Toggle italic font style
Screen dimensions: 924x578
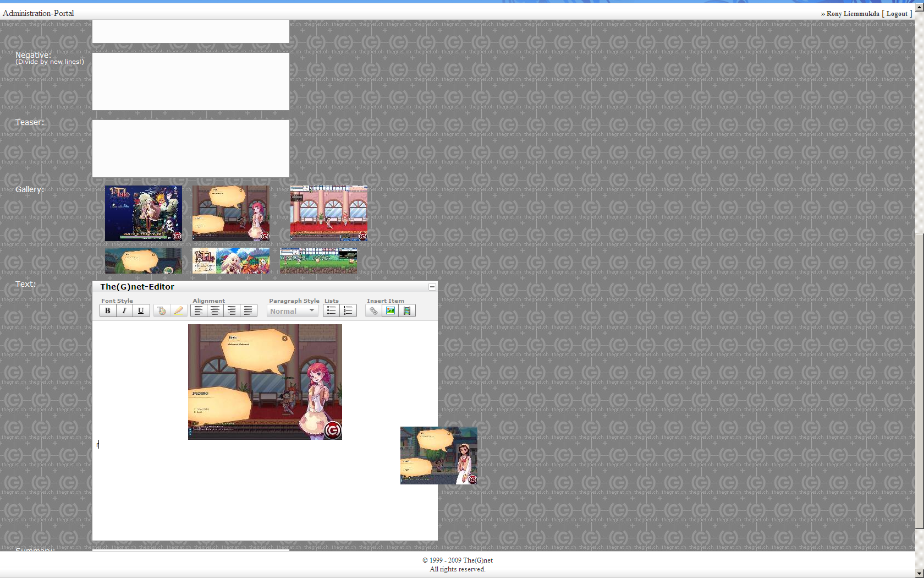124,311
